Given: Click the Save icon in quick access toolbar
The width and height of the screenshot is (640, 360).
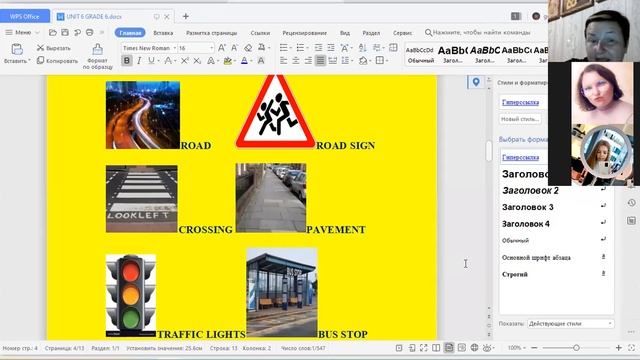Looking at the screenshot, I should click(65, 32).
